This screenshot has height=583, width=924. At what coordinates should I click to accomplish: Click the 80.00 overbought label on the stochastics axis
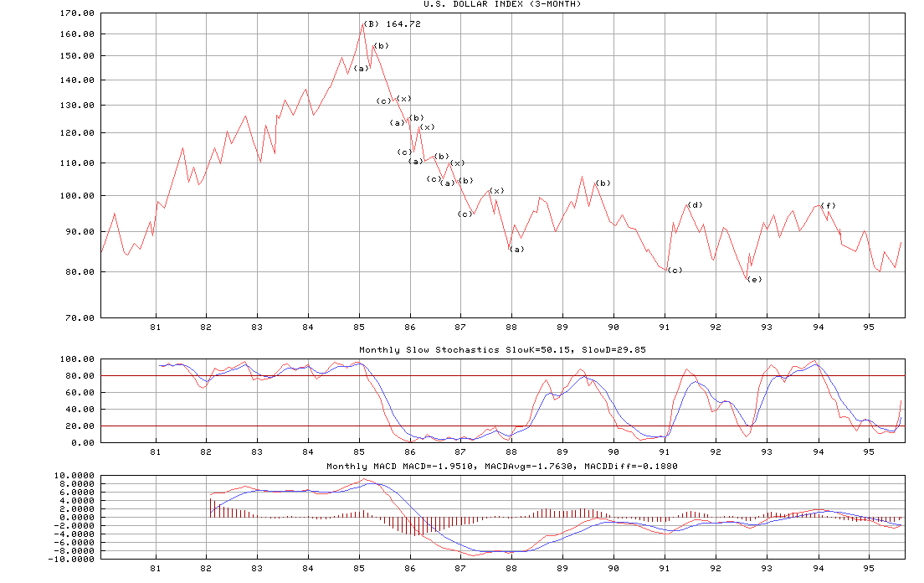point(80,376)
